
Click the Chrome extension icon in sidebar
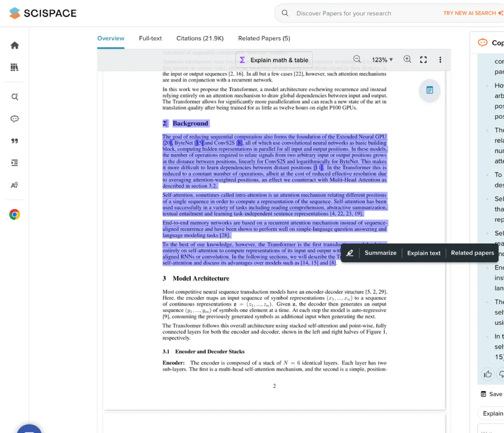click(x=15, y=215)
